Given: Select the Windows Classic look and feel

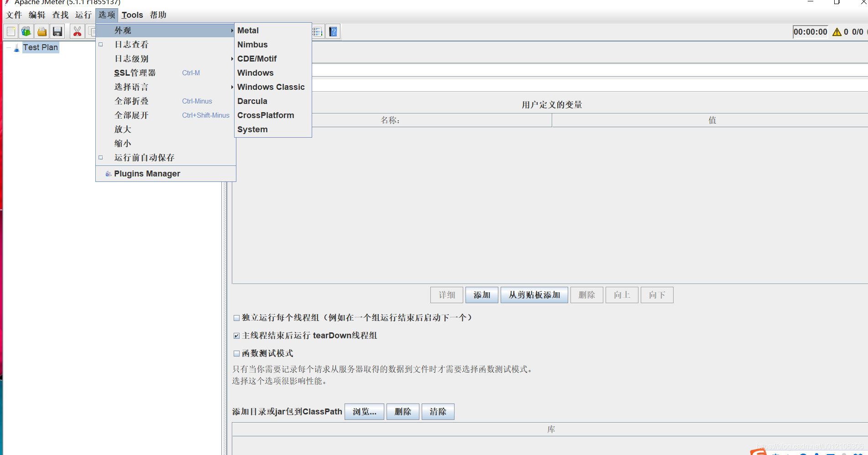Looking at the screenshot, I should (273, 87).
